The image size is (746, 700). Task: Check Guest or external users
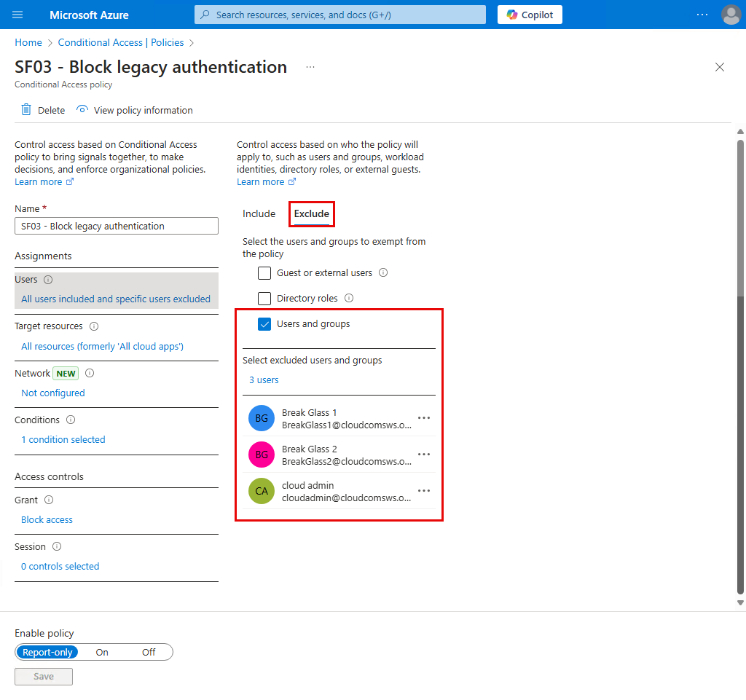[x=264, y=273]
